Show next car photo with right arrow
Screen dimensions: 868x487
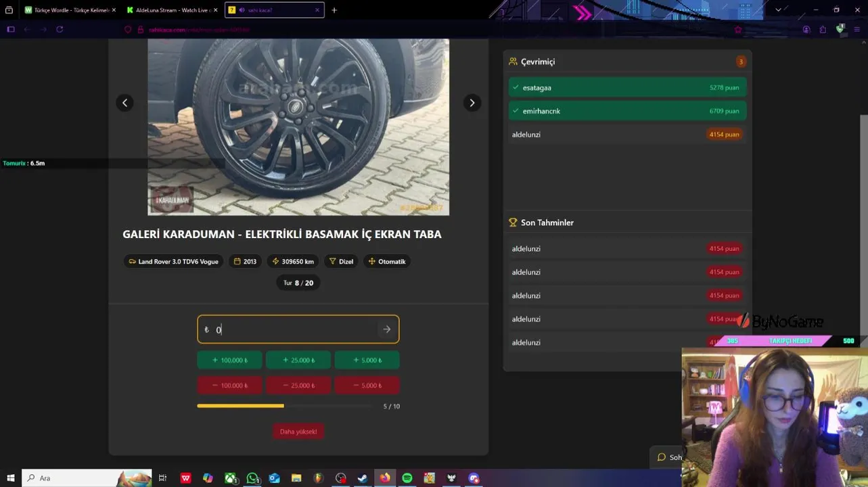pos(472,103)
